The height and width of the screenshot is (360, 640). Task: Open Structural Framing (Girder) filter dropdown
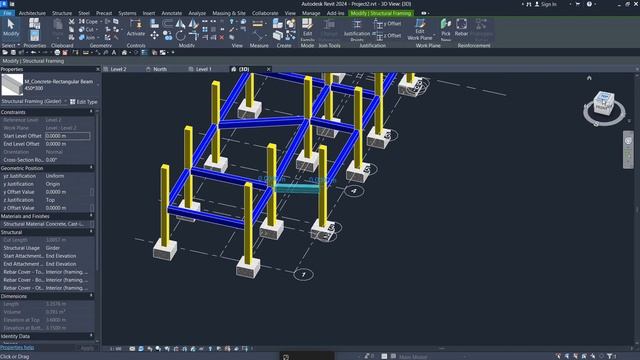pos(34,101)
